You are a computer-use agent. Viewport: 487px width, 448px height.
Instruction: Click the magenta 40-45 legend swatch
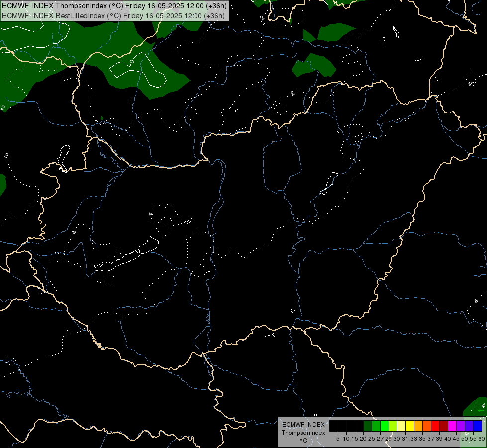coord(452,426)
